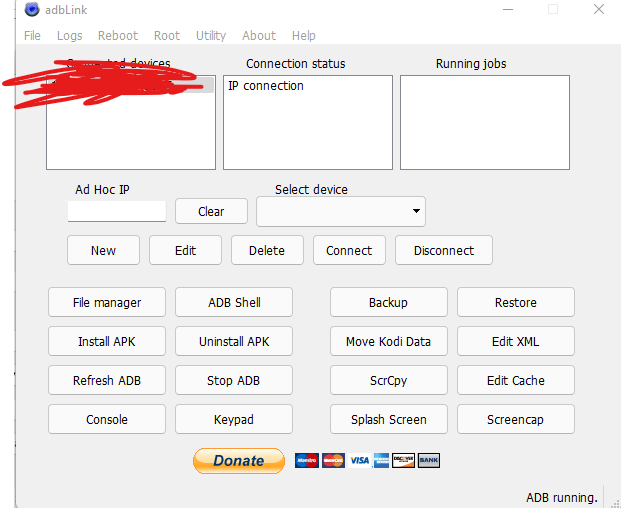Select 'IP connection' in Connection status list
The height and width of the screenshot is (508, 621).
click(266, 86)
